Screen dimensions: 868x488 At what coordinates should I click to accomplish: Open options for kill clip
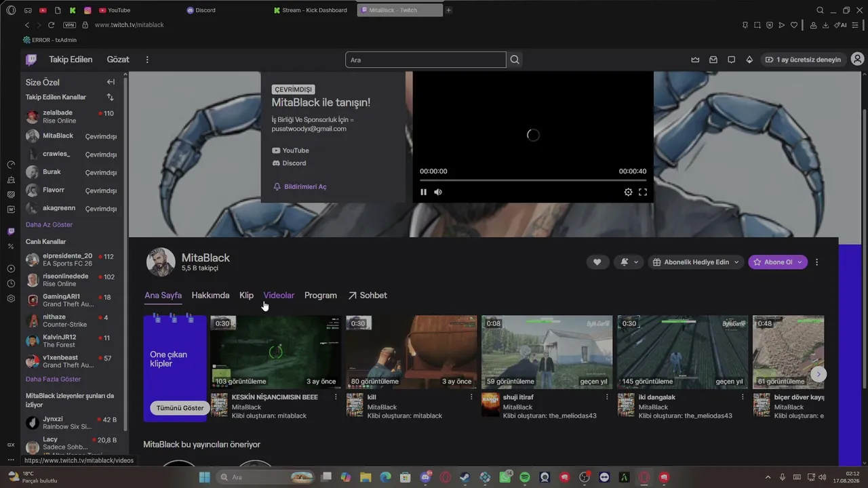tap(471, 397)
